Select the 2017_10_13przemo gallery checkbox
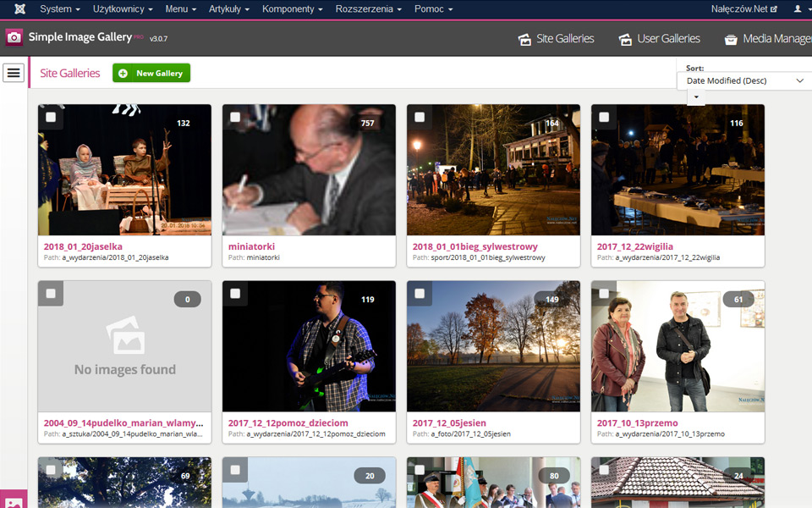The image size is (812, 508). [x=604, y=294]
